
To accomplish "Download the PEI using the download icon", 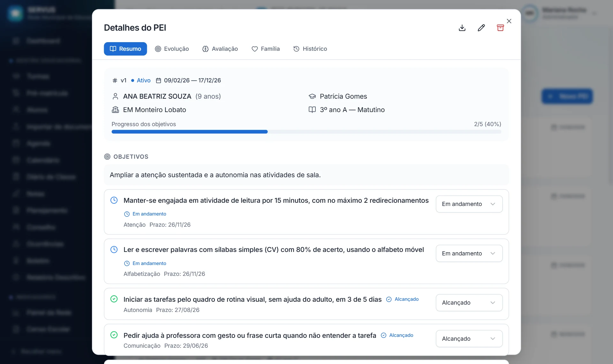I will (x=462, y=28).
